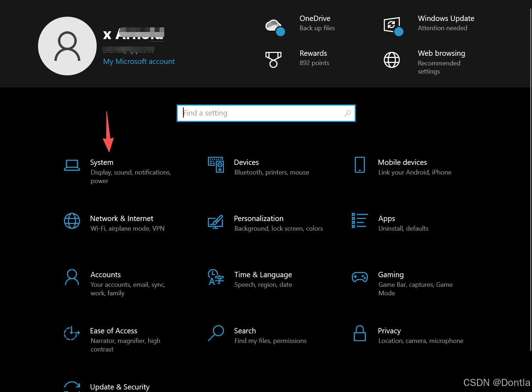Viewport: 532px width, 392px height.
Task: Open Personalization settings title
Action: [259, 219]
